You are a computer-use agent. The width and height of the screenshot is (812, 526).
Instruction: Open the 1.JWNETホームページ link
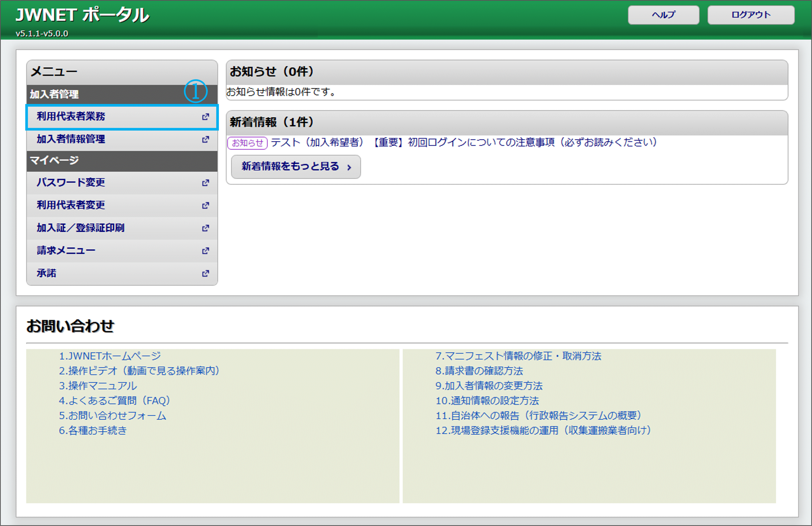(x=110, y=356)
